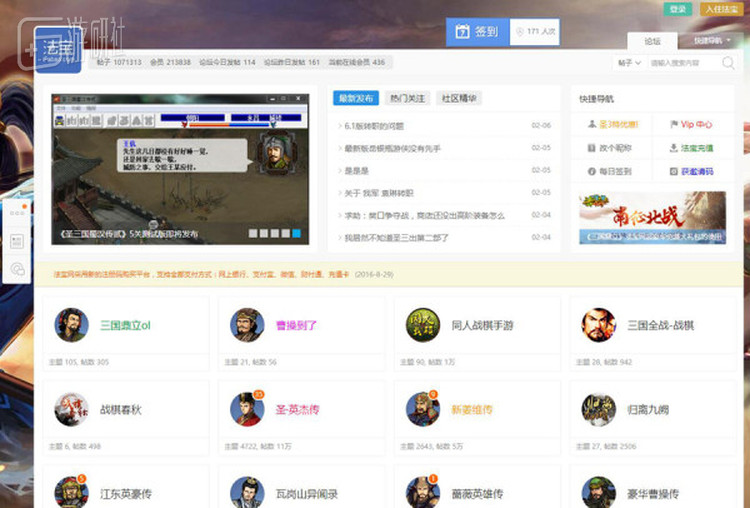
Task: Click the 圣-英杰传 forum avatar
Action: coord(247,409)
